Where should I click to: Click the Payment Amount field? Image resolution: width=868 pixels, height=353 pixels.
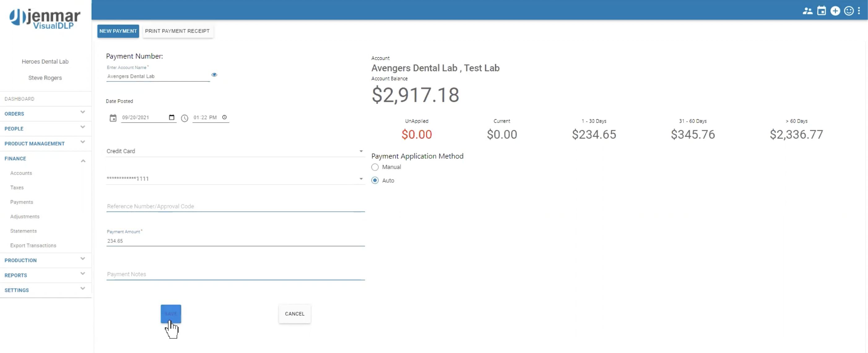point(235,241)
